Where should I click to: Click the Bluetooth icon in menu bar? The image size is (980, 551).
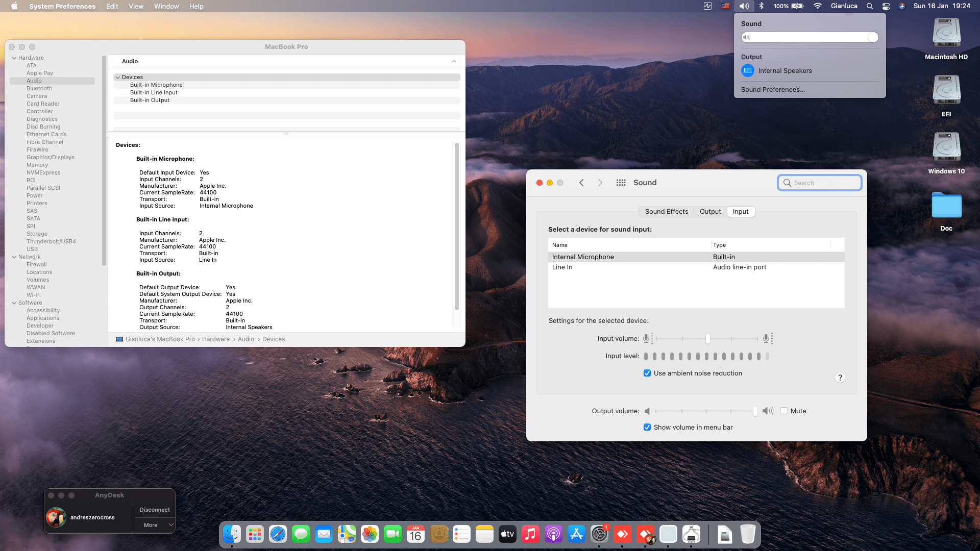click(x=761, y=6)
